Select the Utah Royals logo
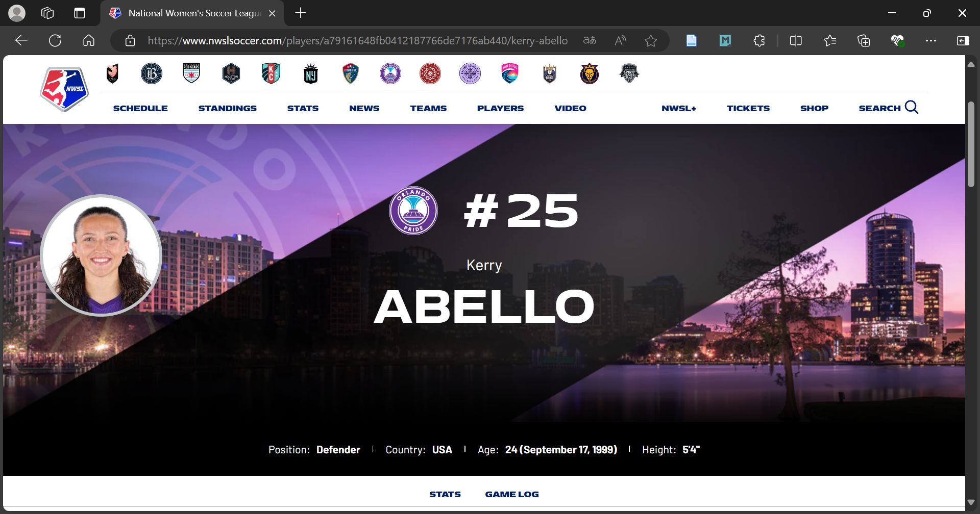 click(x=590, y=73)
